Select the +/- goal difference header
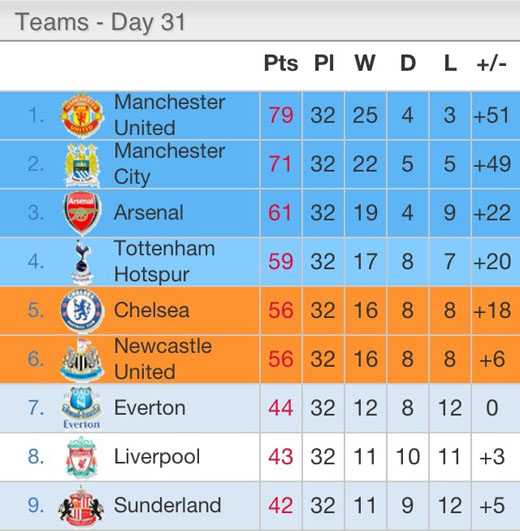This screenshot has height=531, width=520. click(x=492, y=64)
